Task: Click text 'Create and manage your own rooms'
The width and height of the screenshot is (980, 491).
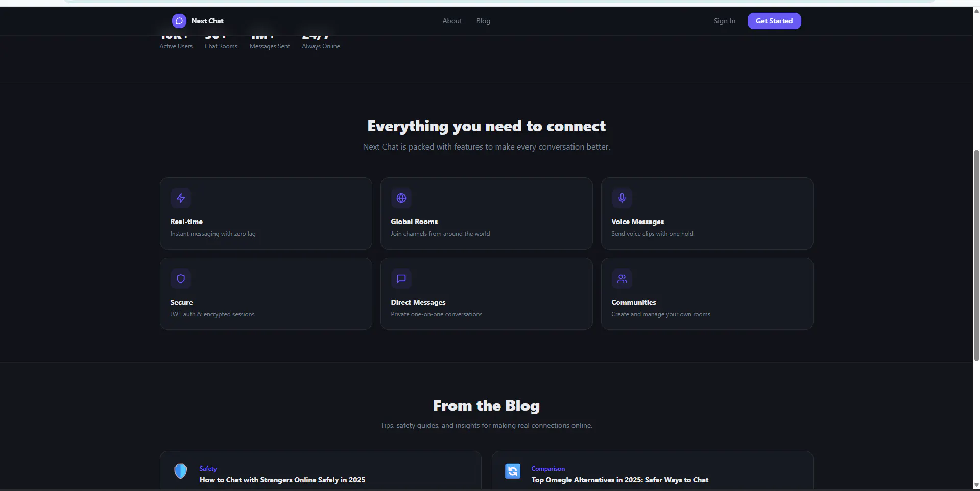Action: 661,314
